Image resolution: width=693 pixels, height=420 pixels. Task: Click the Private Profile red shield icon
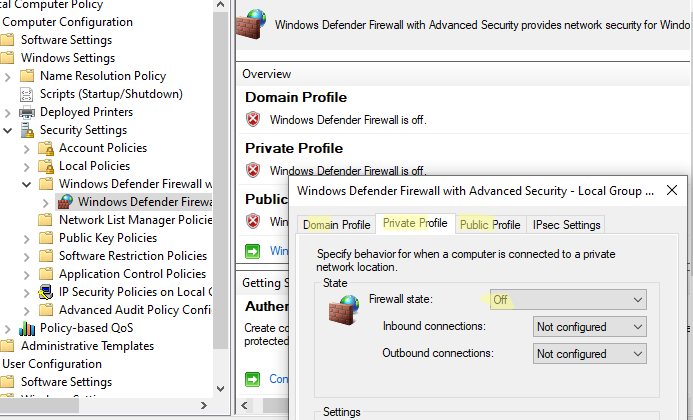(x=253, y=170)
